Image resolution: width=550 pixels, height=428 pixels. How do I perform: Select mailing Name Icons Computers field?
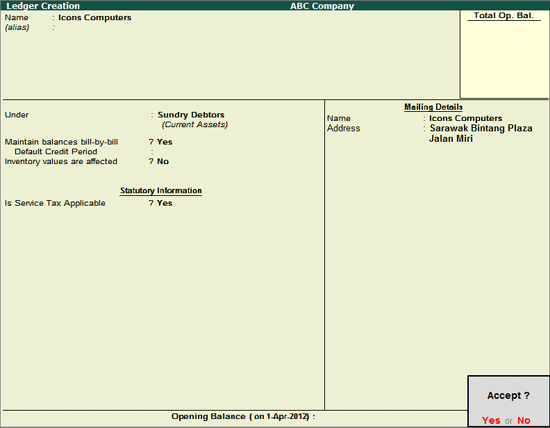pos(465,118)
